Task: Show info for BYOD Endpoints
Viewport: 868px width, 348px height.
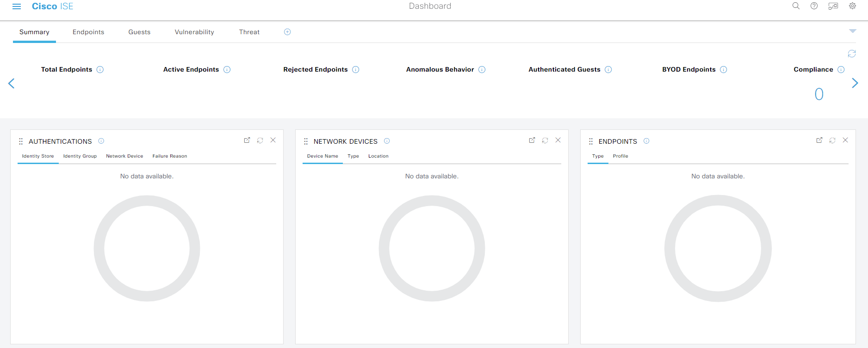Action: (723, 69)
